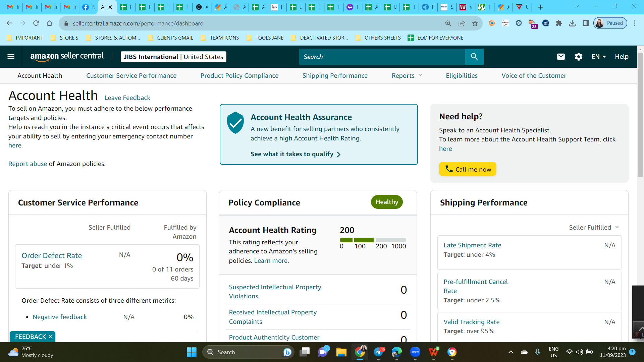Open the Late Shipment Rate link
The image size is (644, 362).
click(472, 245)
